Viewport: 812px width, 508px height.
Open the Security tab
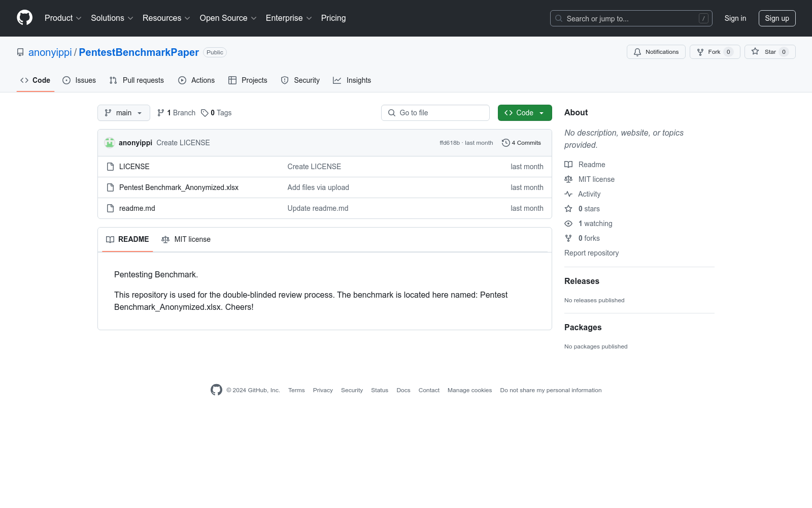(300, 80)
